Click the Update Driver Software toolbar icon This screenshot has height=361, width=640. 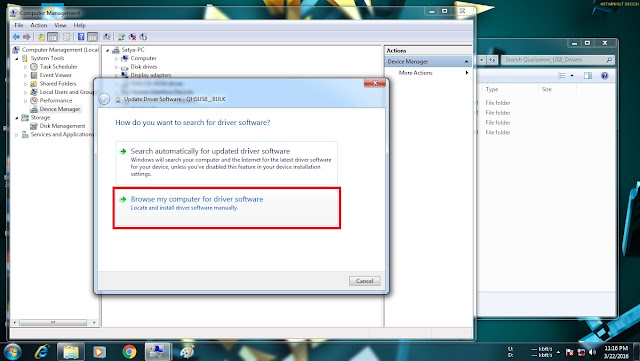click(121, 37)
